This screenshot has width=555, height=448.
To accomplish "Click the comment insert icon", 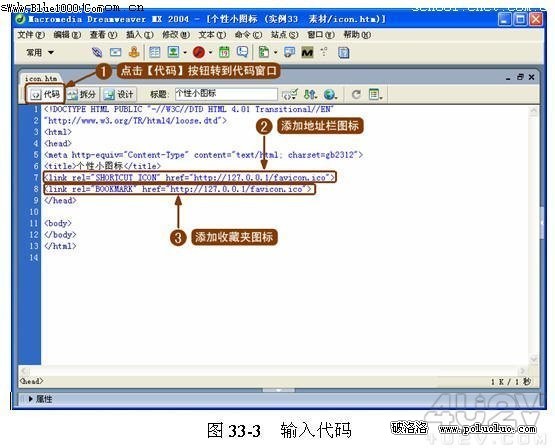I will 242,52.
